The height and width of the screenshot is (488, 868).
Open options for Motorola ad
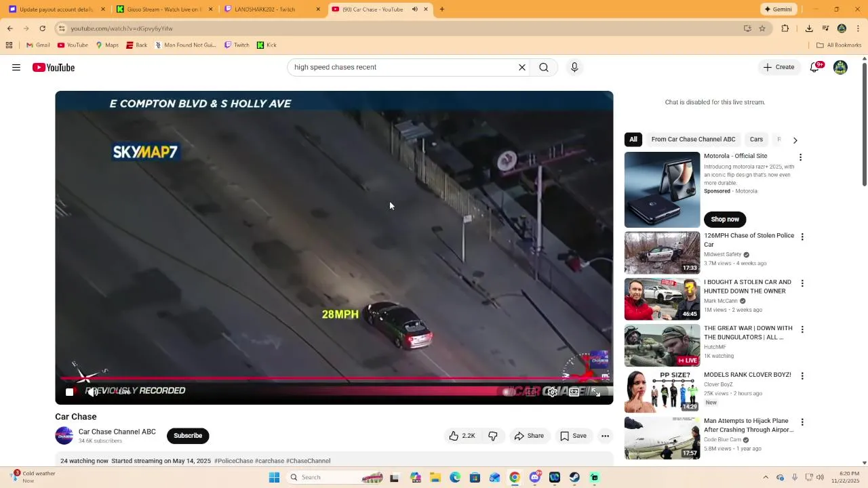800,157
